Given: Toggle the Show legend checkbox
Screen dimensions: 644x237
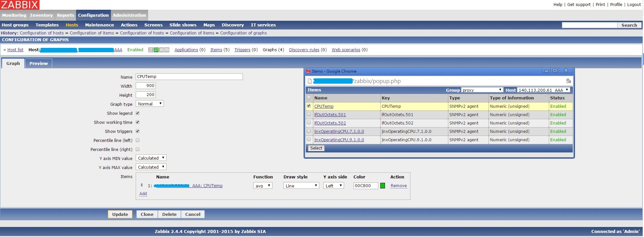Looking at the screenshot, I should pos(137,113).
